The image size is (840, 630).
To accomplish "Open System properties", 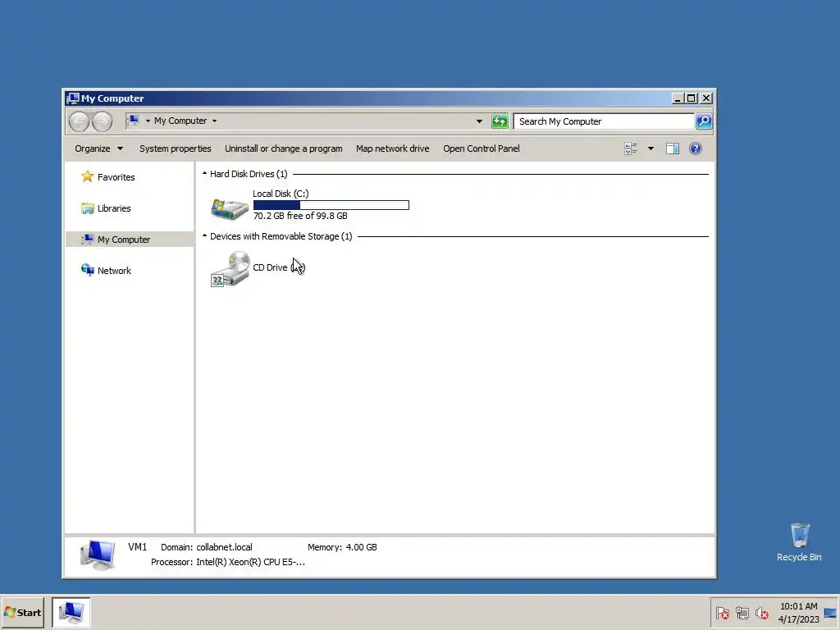I will pyautogui.click(x=176, y=148).
